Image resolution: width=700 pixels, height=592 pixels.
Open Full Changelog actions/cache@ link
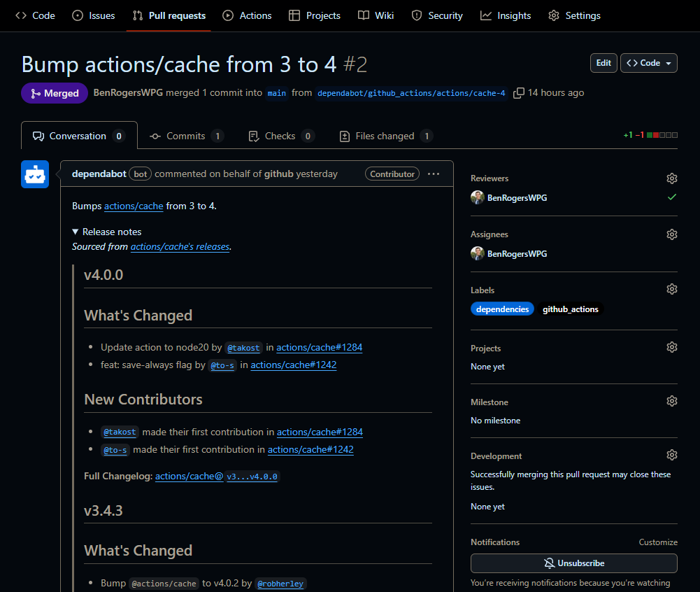[190, 477]
